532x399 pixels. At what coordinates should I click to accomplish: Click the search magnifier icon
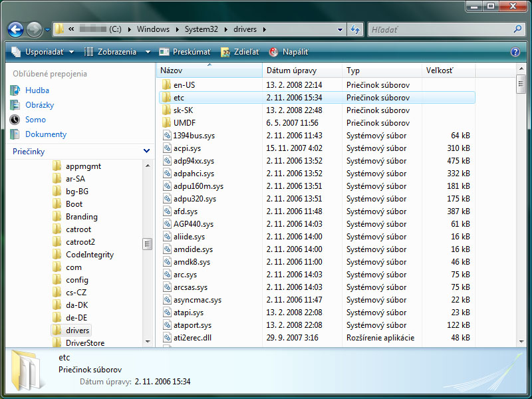click(517, 29)
